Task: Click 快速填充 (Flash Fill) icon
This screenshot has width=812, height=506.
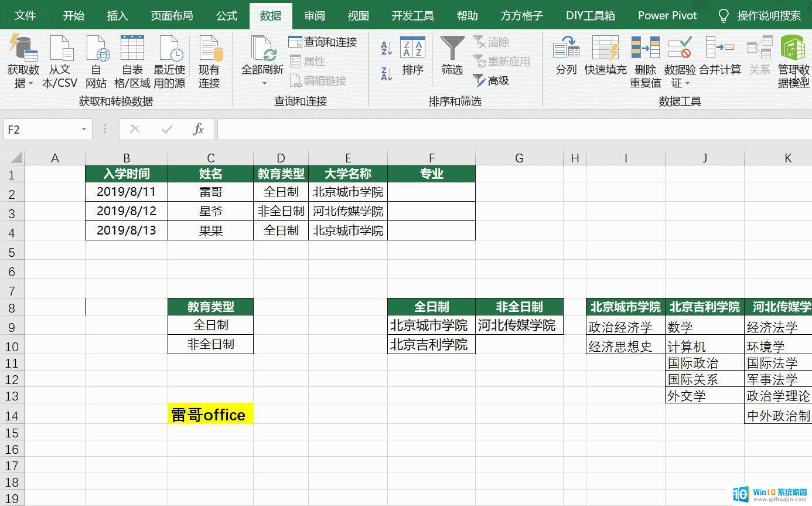Action: pyautogui.click(x=606, y=48)
